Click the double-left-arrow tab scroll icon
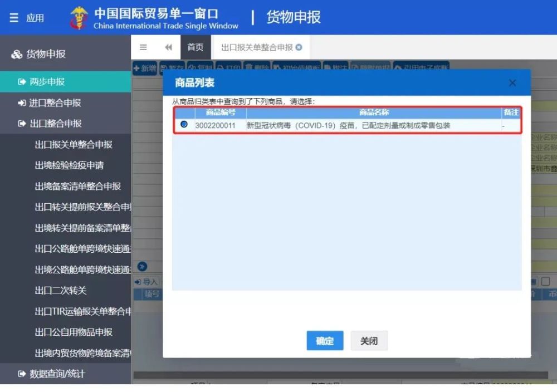 tap(168, 47)
